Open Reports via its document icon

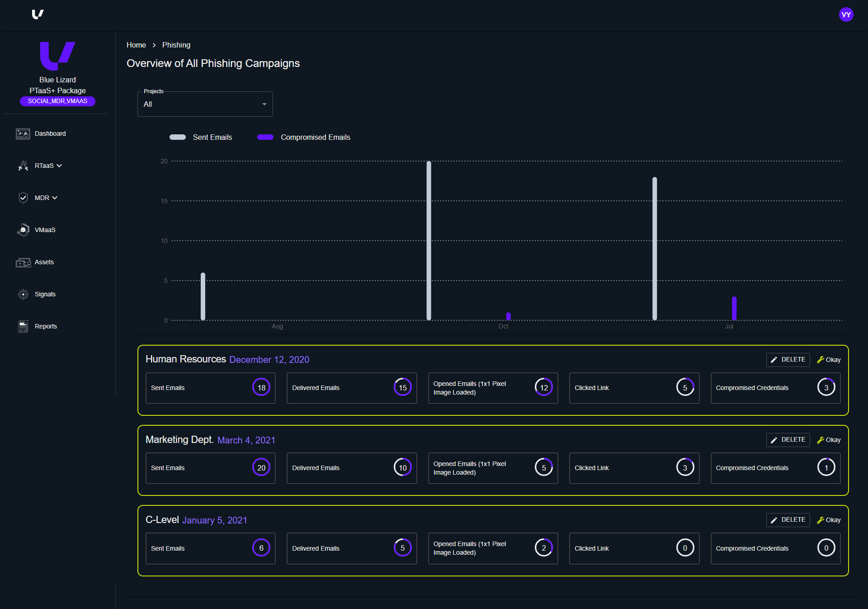point(23,326)
